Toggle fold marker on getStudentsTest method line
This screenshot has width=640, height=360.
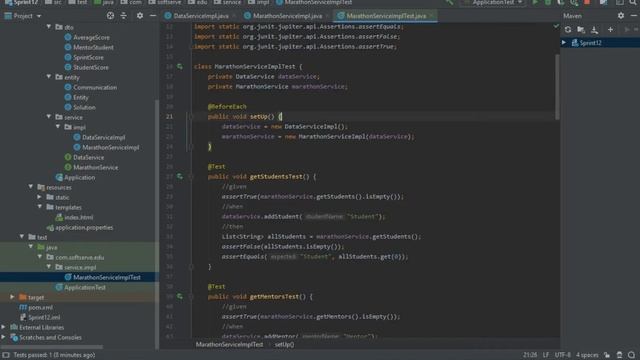click(191, 177)
